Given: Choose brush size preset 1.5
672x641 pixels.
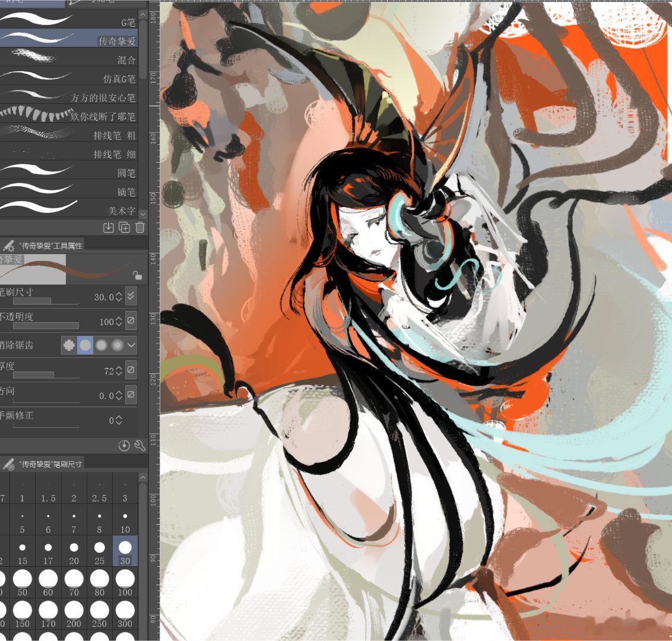Looking at the screenshot, I should 48,489.
